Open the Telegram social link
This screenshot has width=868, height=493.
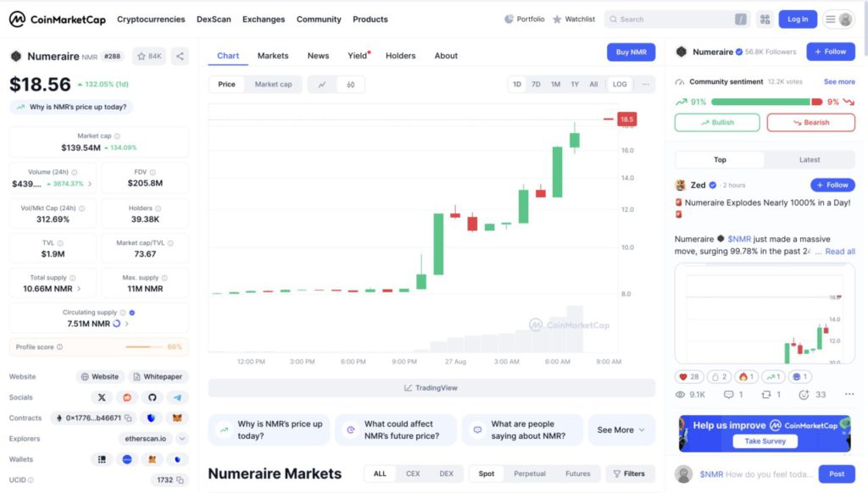[x=177, y=397]
